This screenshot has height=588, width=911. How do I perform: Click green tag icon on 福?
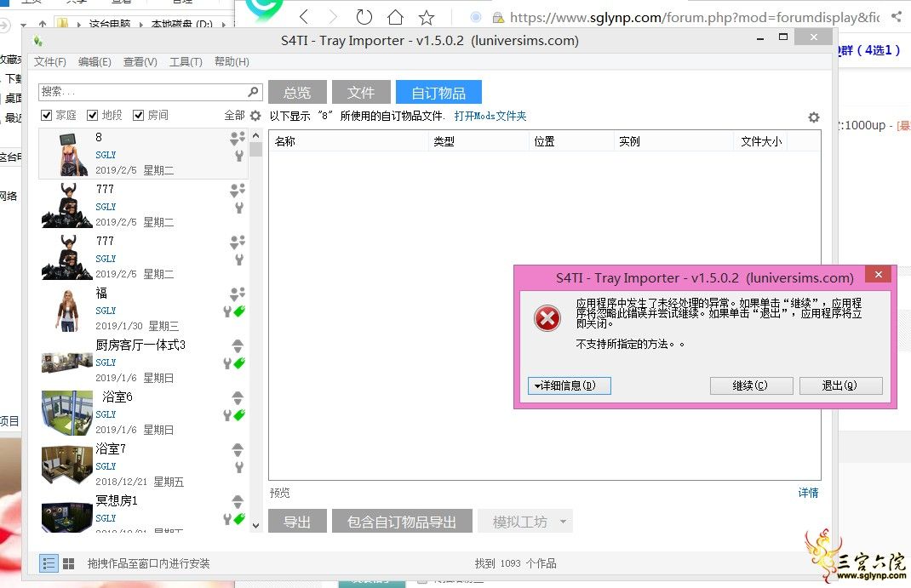click(x=239, y=311)
